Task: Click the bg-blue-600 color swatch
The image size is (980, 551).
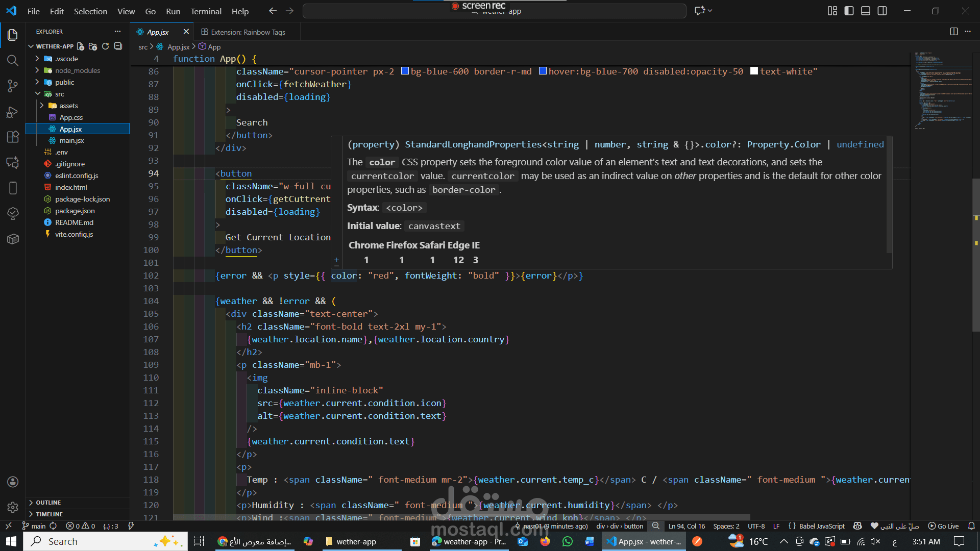Action: [405, 71]
